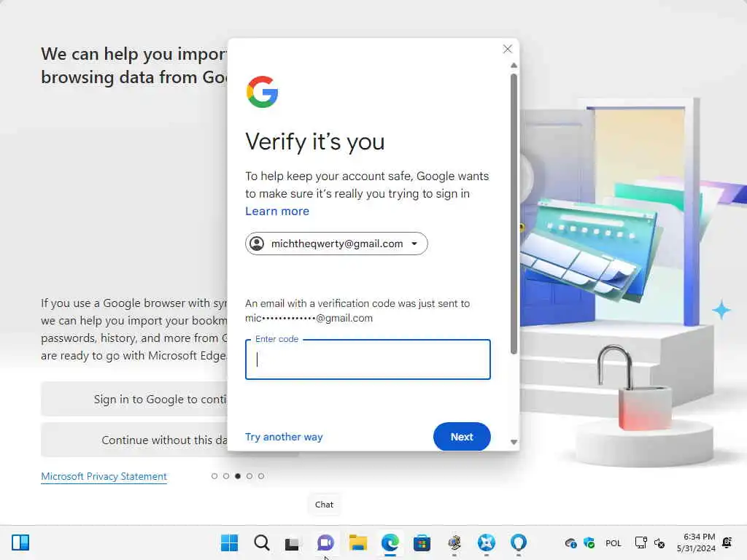Click the Tips lightbulb taskbar icon
The image size is (747, 560).
coord(519,542)
